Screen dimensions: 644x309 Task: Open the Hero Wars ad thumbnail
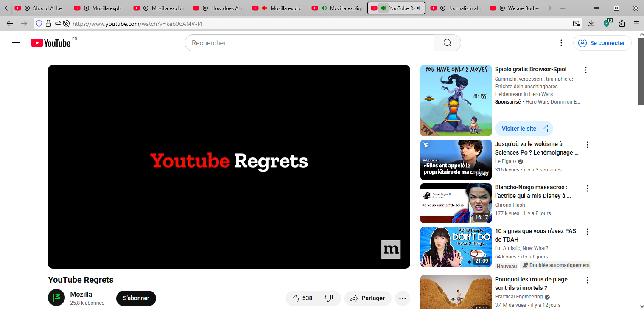456,101
